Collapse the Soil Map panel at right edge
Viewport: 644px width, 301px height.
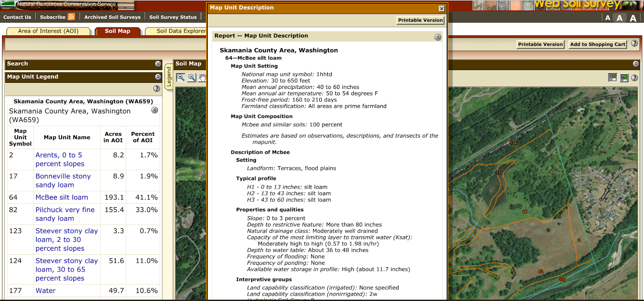[x=636, y=64]
